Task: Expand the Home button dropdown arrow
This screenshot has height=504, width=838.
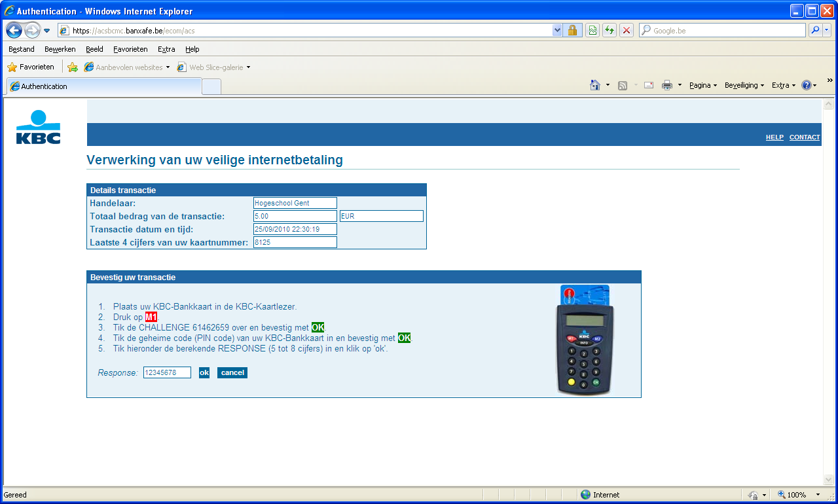Action: 608,85
